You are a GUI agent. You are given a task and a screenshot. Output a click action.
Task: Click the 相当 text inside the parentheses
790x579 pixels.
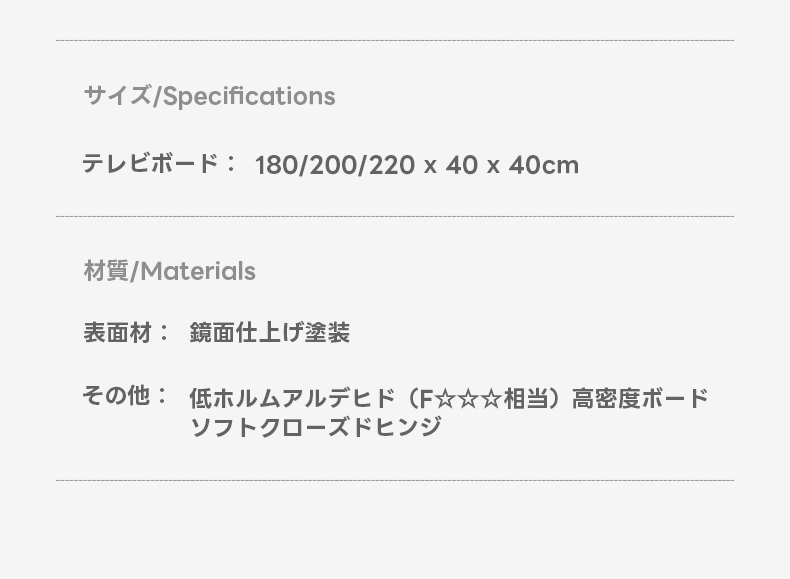coord(528,399)
